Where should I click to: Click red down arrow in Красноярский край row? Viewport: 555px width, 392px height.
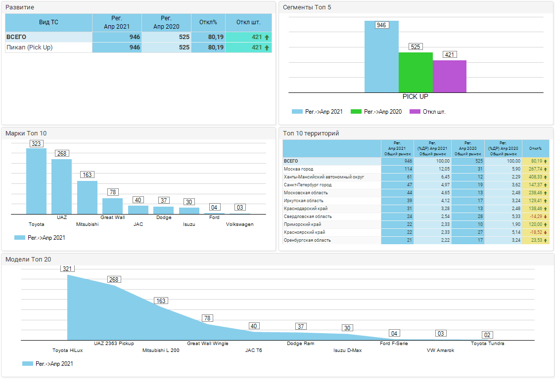[545, 232]
